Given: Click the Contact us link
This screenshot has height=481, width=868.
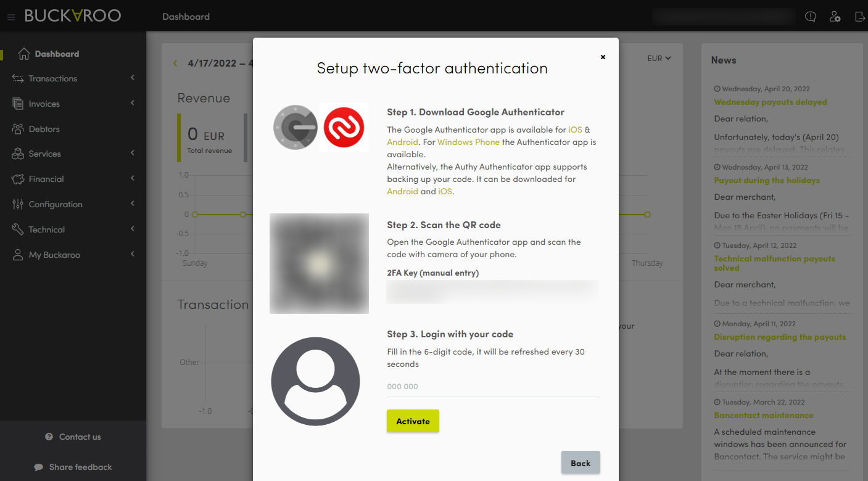Looking at the screenshot, I should (80, 437).
